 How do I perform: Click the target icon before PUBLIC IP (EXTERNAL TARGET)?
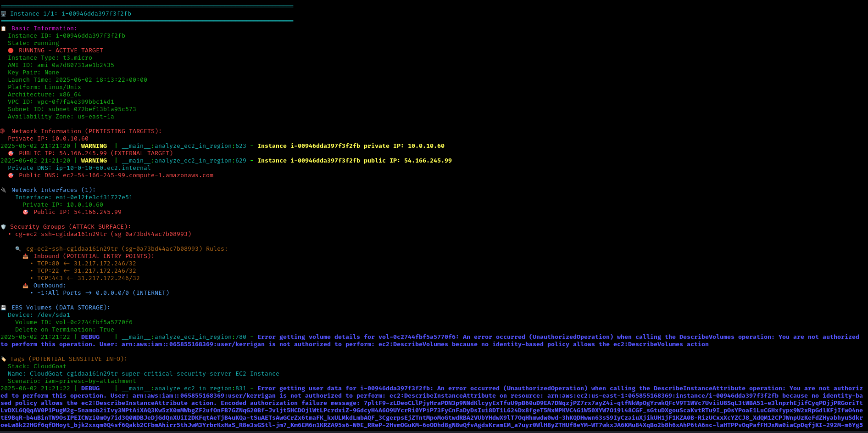coord(11,153)
